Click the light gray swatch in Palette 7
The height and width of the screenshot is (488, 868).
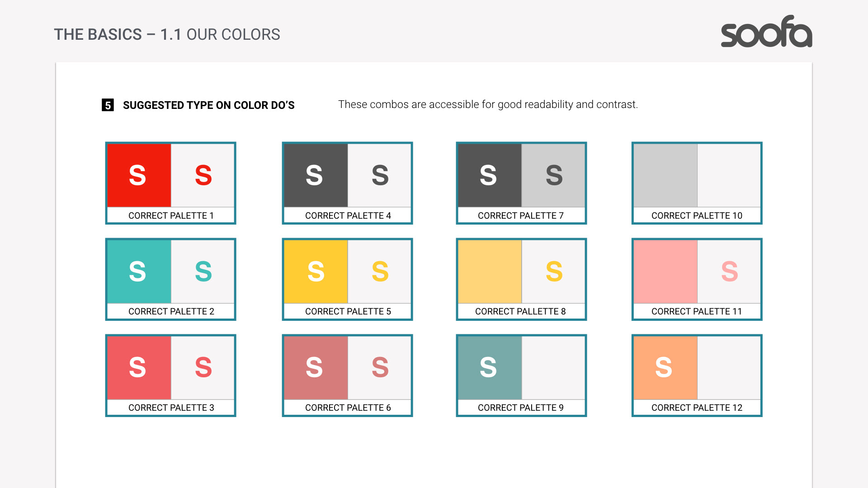click(x=553, y=175)
